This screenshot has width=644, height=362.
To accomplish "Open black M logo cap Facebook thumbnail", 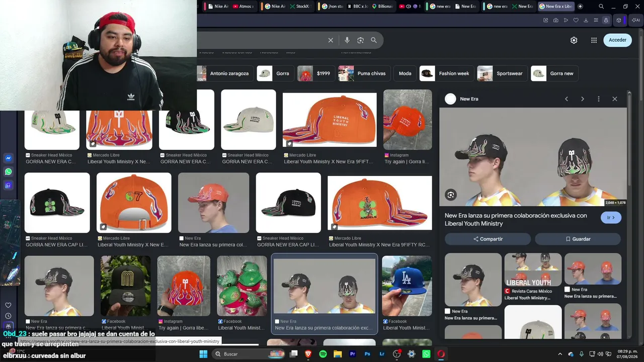I will 126,286.
